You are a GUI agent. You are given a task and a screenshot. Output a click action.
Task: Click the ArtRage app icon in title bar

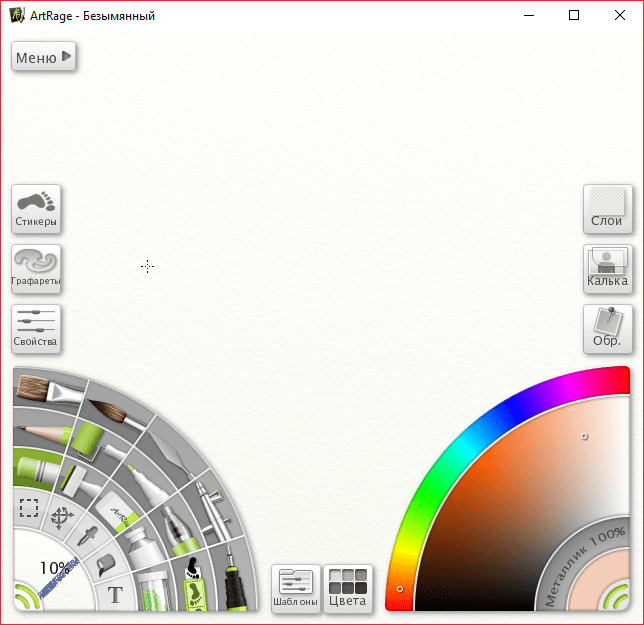(x=17, y=16)
